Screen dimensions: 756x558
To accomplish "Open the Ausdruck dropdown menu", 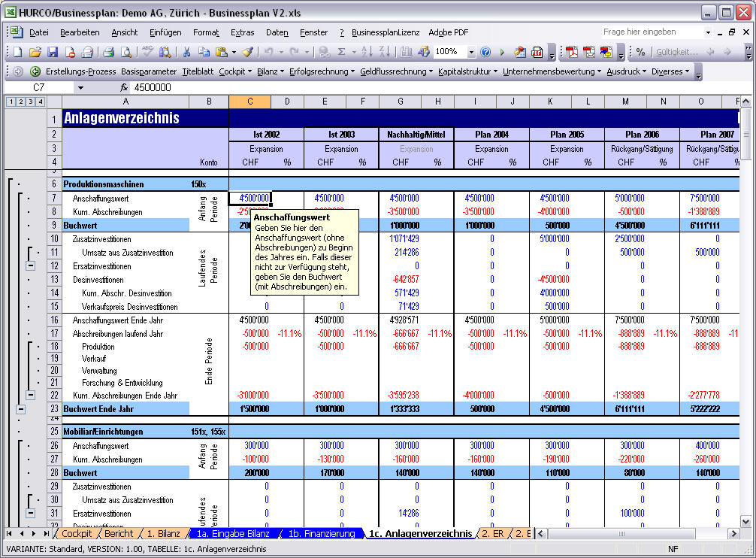I will 626,71.
